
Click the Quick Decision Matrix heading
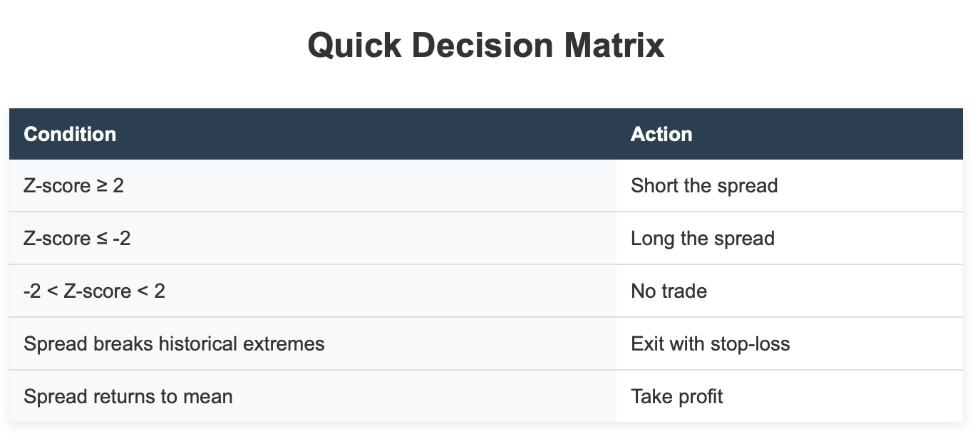(x=485, y=46)
